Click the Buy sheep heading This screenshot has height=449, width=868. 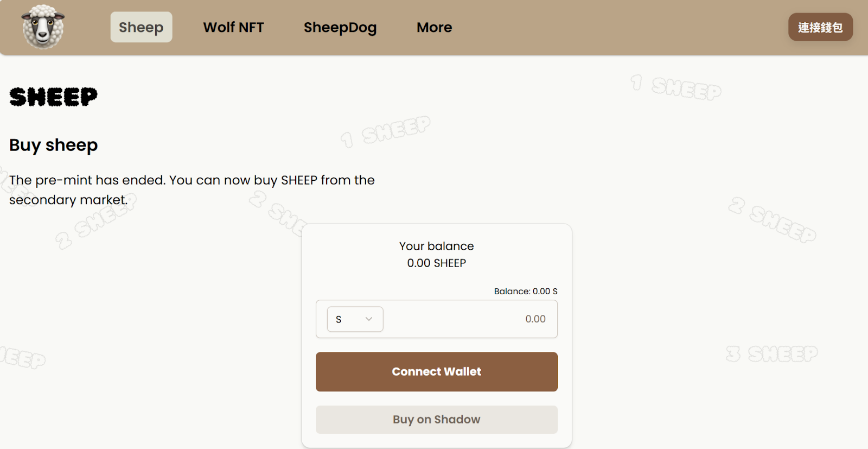click(53, 145)
